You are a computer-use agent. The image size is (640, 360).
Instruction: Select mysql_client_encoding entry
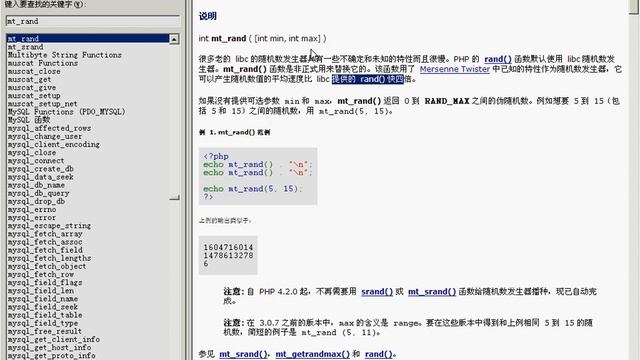[53, 144]
